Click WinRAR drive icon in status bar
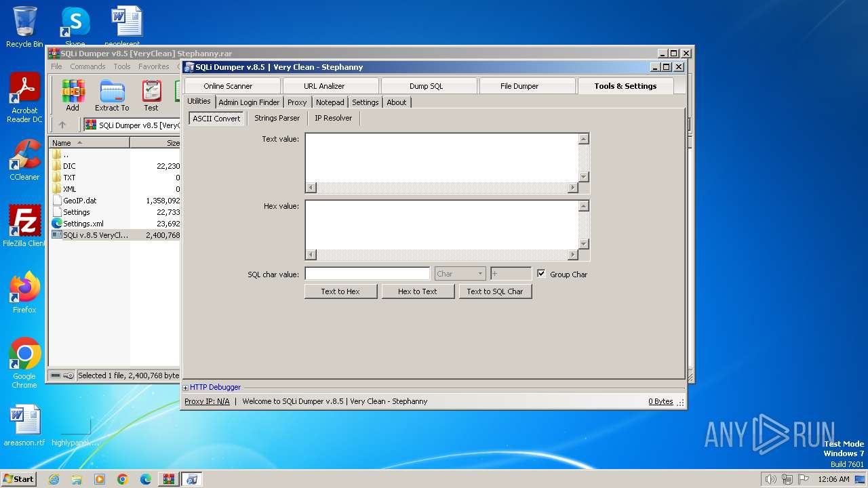The height and width of the screenshot is (488, 868). point(56,375)
